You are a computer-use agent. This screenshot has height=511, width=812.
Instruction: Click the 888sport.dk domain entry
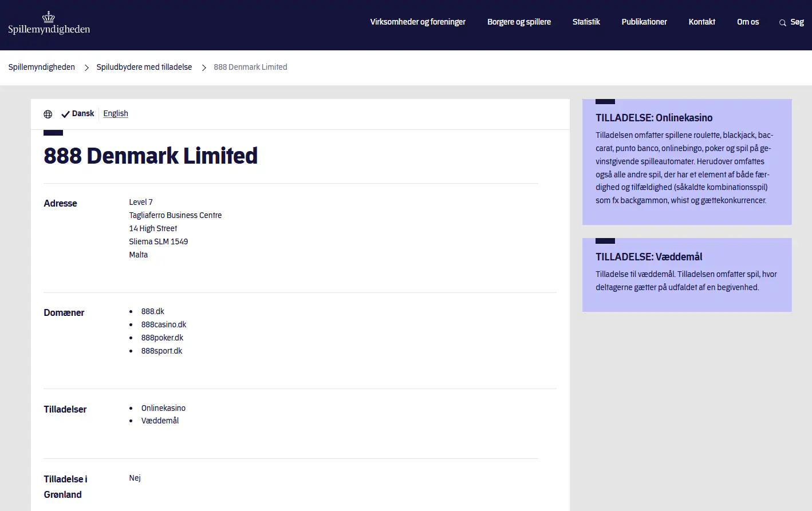pyautogui.click(x=161, y=351)
